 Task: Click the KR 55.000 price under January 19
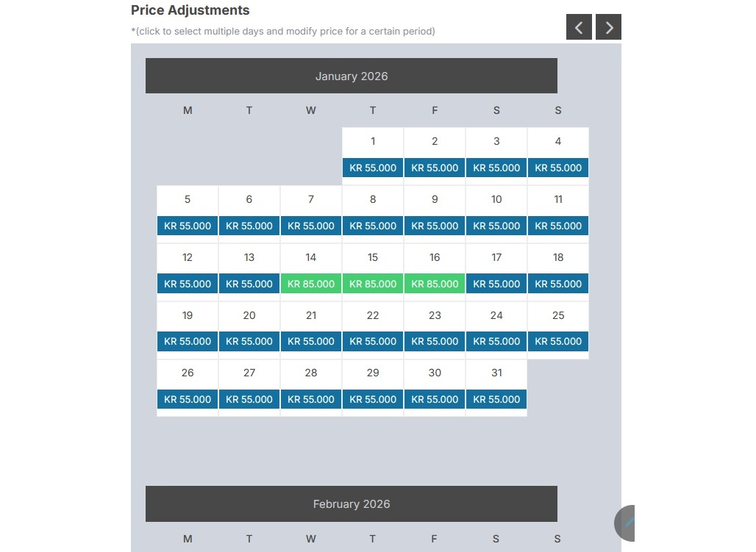coord(188,341)
